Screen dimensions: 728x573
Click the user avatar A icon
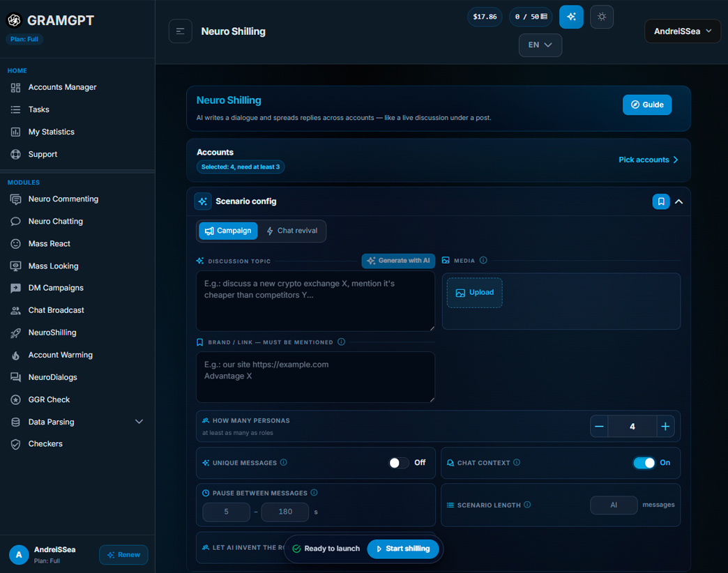tap(19, 555)
